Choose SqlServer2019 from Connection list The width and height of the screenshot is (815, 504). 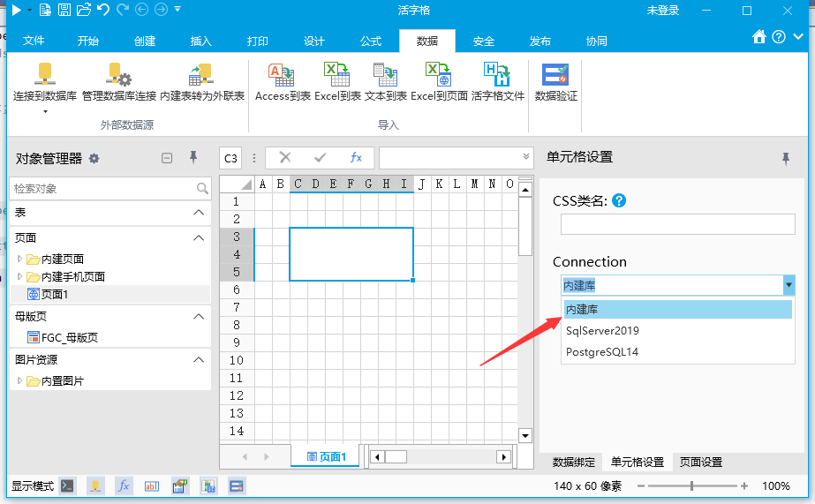(678, 330)
